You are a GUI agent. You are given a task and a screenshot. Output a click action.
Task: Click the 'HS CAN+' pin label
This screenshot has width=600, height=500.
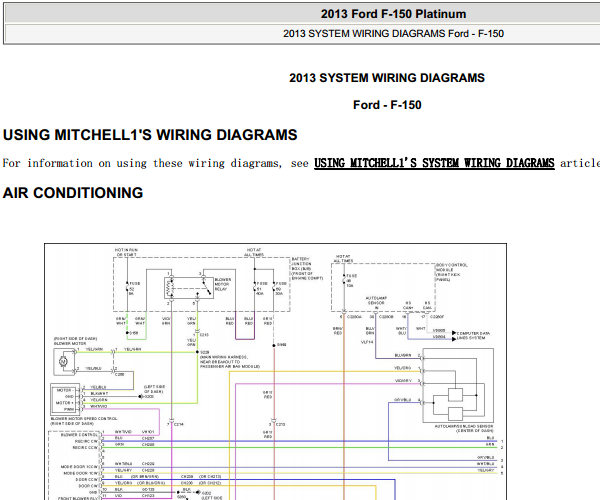408,305
